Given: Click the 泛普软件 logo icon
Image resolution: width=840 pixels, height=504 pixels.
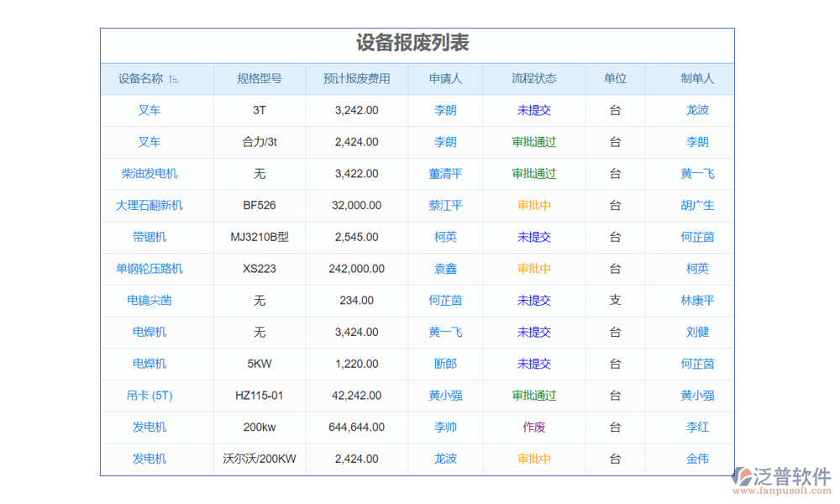Looking at the screenshot, I should [x=743, y=477].
